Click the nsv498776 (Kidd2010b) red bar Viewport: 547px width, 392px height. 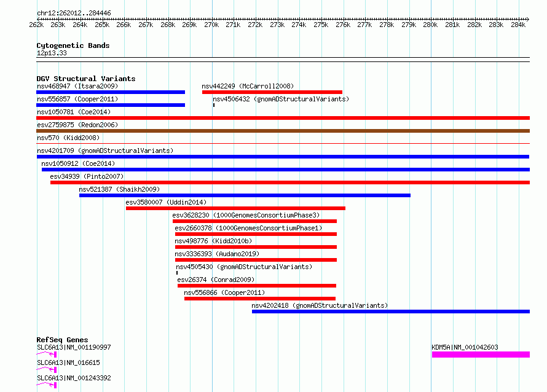tap(256, 247)
